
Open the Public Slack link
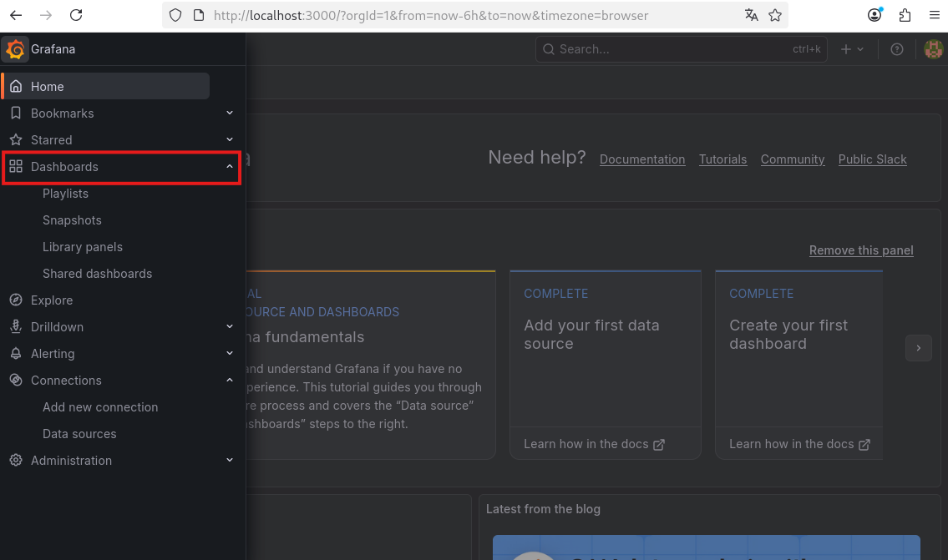[873, 159]
